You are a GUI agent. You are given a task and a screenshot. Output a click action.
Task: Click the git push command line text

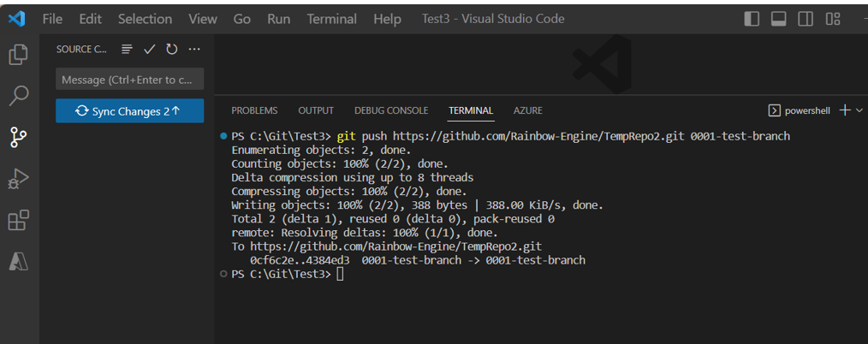click(x=563, y=136)
